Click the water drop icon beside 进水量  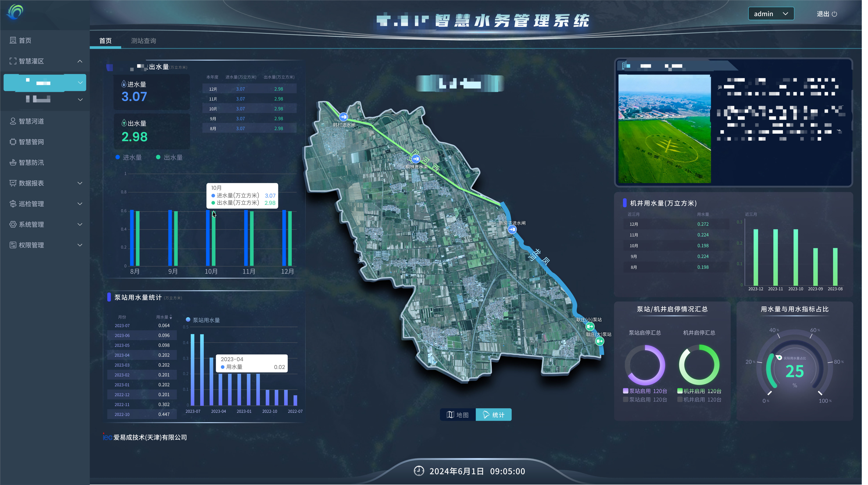tap(124, 84)
